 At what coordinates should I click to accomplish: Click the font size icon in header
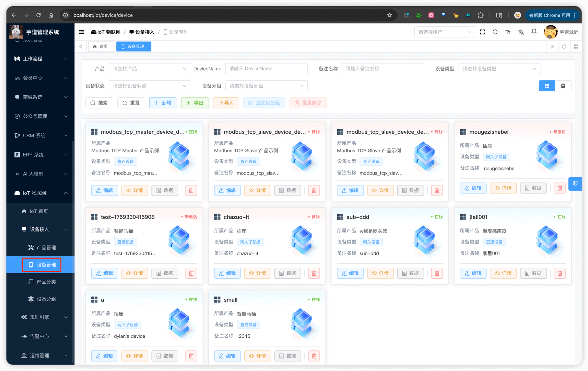point(508,32)
